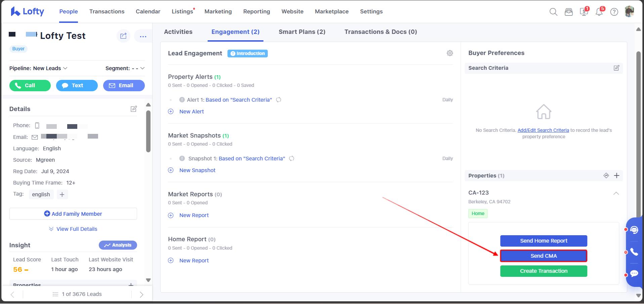Switch to Smart Plans (2) tab
Screen dimensions: 644x304
coord(302,32)
